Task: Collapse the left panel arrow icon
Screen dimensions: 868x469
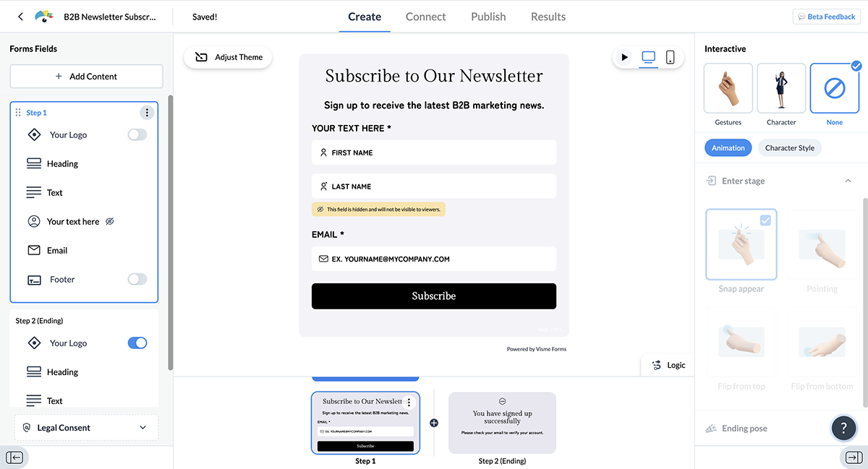Action: tap(14, 457)
